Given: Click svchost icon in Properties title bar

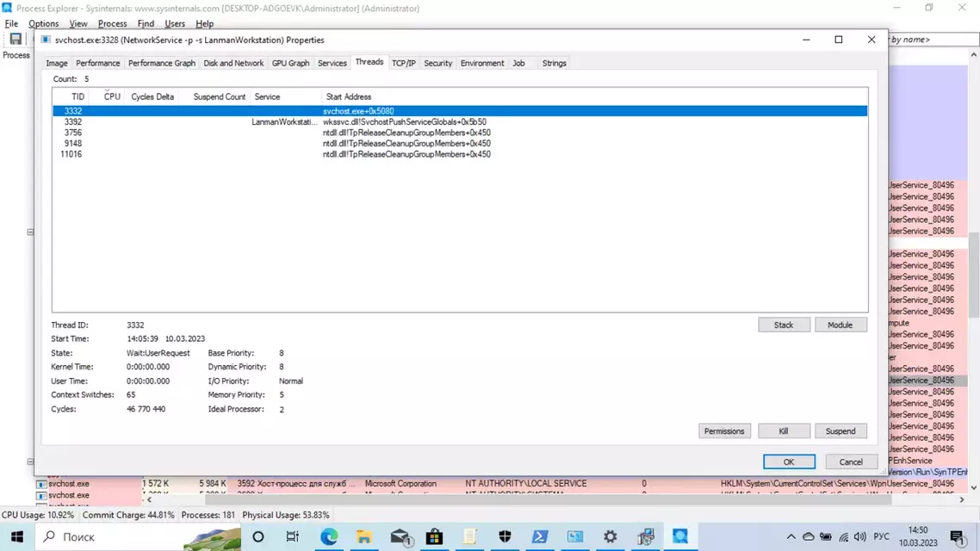Looking at the screenshot, I should (x=46, y=40).
